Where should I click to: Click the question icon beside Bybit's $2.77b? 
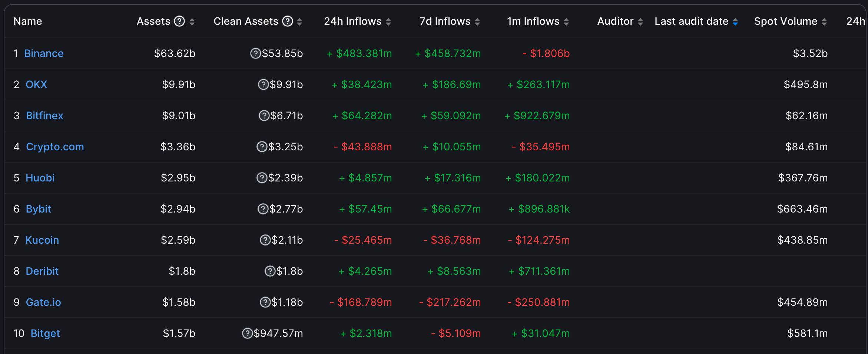(x=263, y=209)
